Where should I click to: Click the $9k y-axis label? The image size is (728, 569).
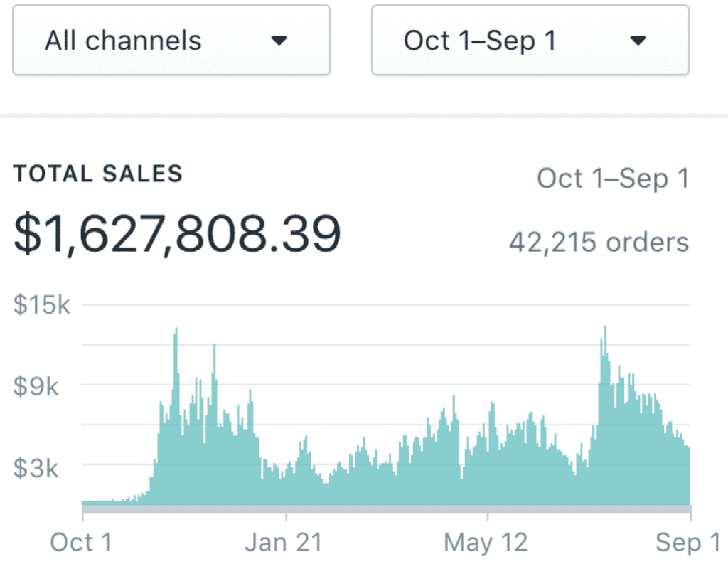(36, 386)
